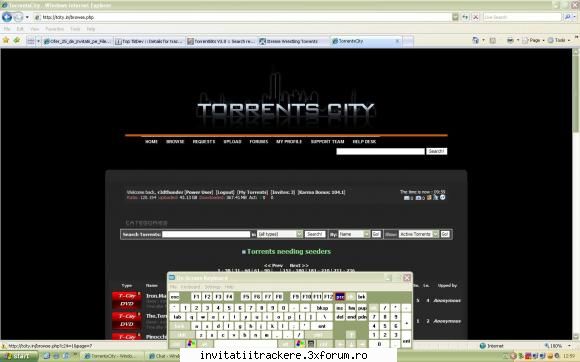Click the F12 key on On-Screen Keyboard
Image resolution: width=580 pixels, height=362 pixels.
(328, 297)
